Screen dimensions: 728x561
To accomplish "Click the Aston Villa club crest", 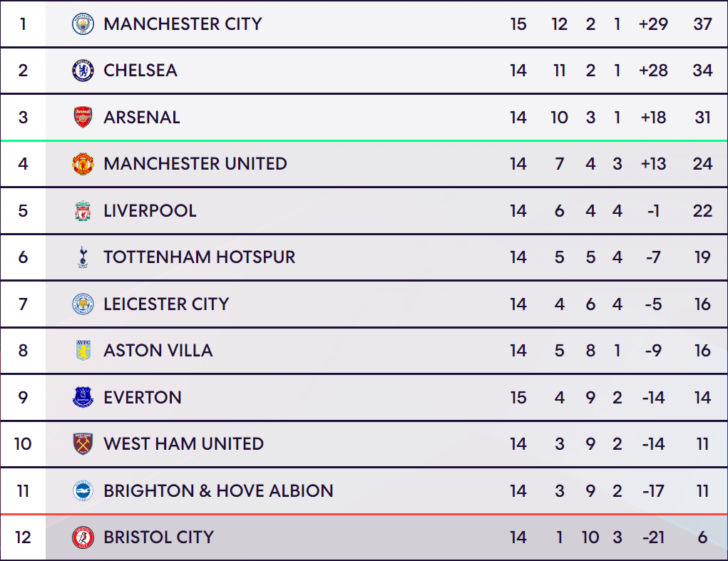I will pos(83,350).
